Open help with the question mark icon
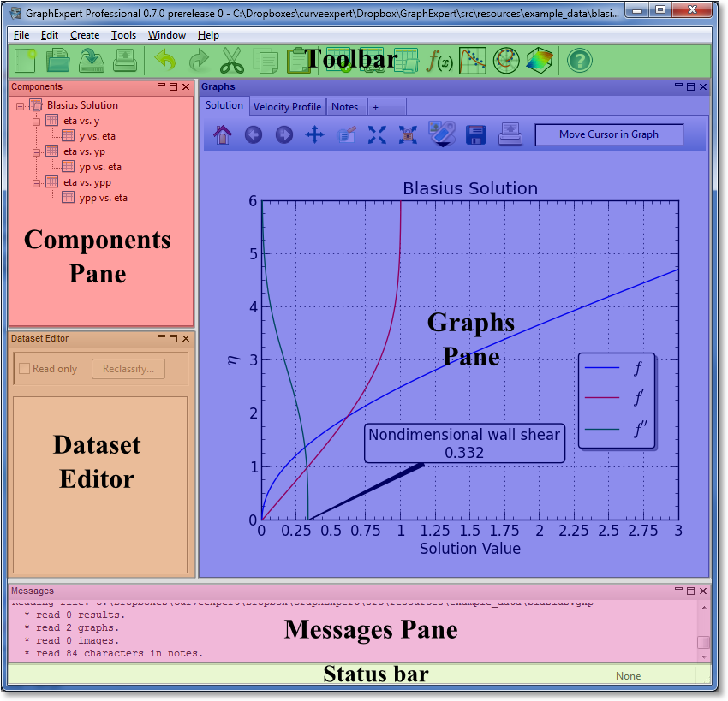The height and width of the screenshot is (701, 728). tap(580, 61)
